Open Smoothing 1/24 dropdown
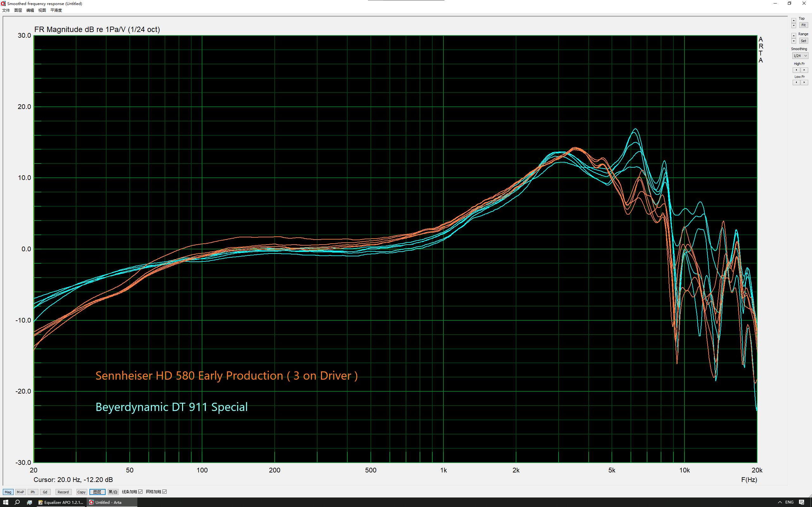Image resolution: width=812 pixels, height=507 pixels. click(800, 56)
